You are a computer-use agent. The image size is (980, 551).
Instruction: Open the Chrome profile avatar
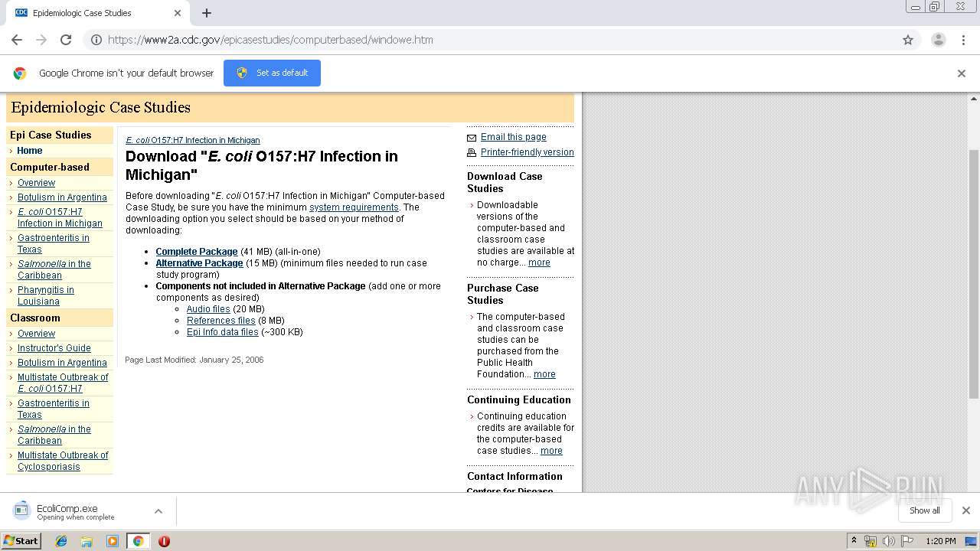(939, 40)
